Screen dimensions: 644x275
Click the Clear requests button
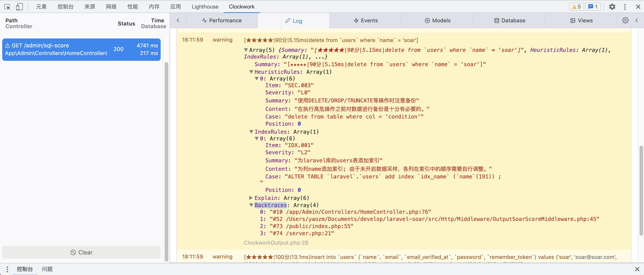(x=81, y=252)
